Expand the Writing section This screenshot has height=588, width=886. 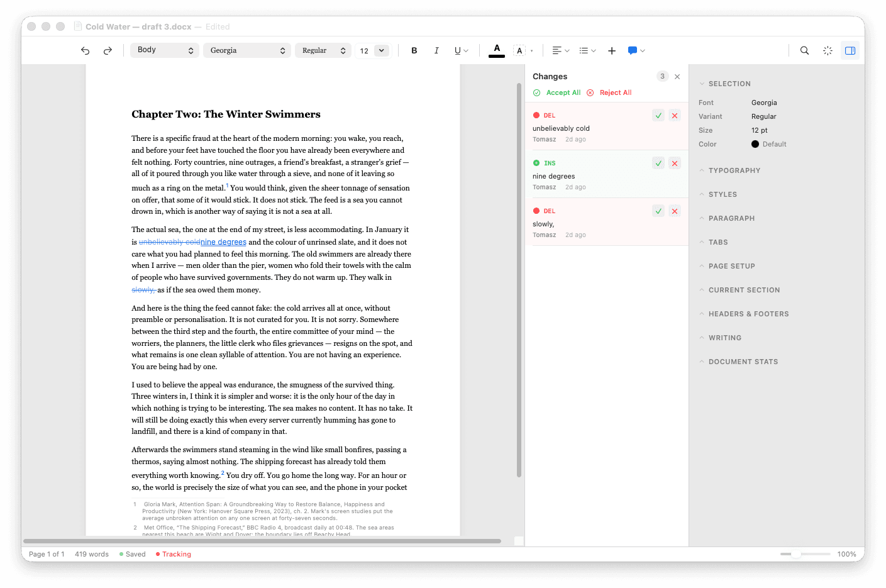click(x=720, y=338)
